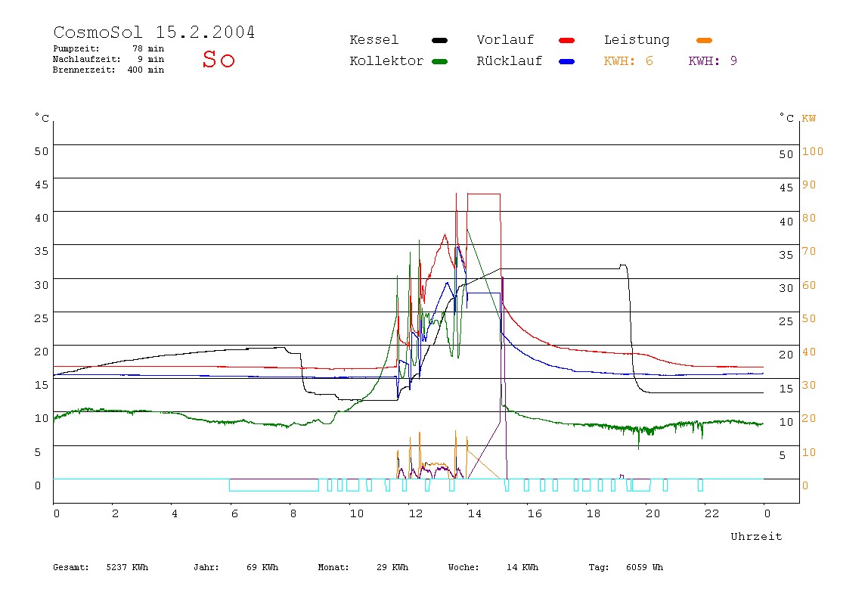Click the purple 'KWH: 9' value
The height and width of the screenshot is (614, 868).
pyautogui.click(x=712, y=61)
